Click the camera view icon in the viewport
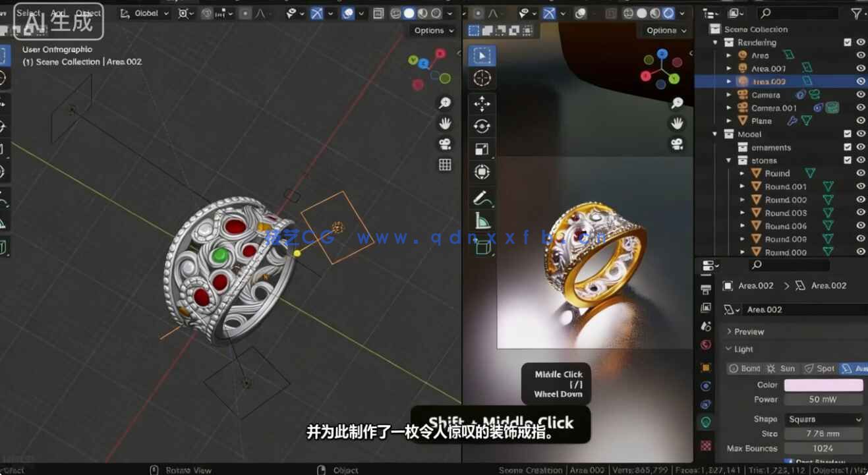 tap(446, 145)
